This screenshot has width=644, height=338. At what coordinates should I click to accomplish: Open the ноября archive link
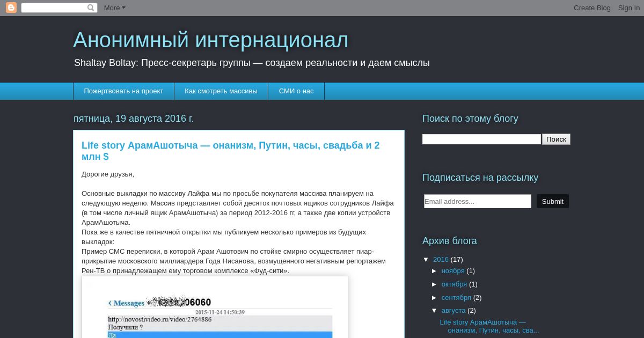(453, 271)
